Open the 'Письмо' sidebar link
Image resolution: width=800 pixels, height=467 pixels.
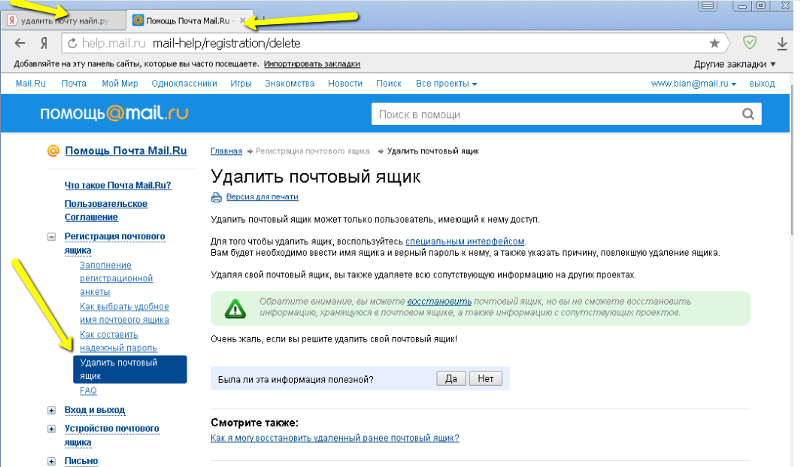click(x=81, y=461)
